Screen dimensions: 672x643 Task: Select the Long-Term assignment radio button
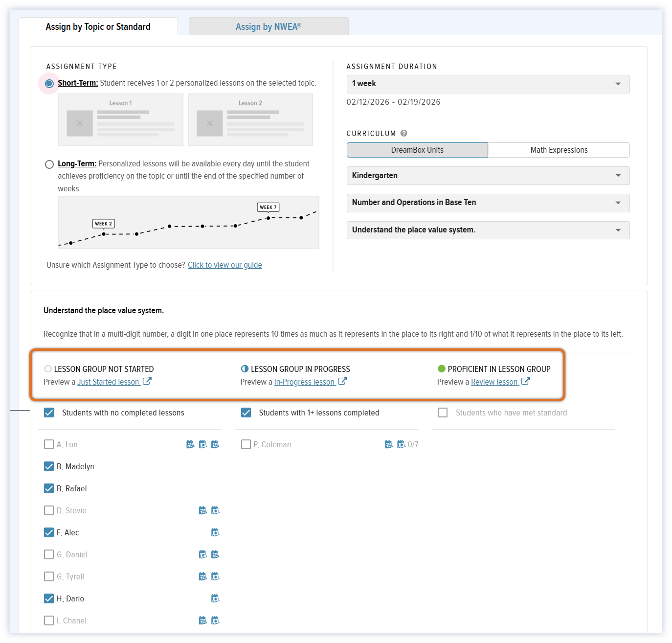point(49,164)
